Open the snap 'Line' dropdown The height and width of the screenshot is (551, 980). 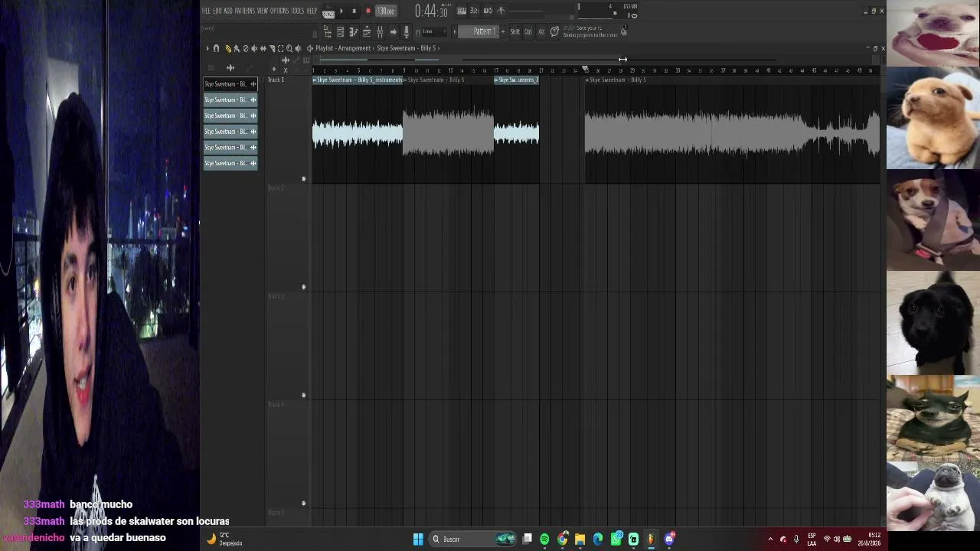point(433,31)
